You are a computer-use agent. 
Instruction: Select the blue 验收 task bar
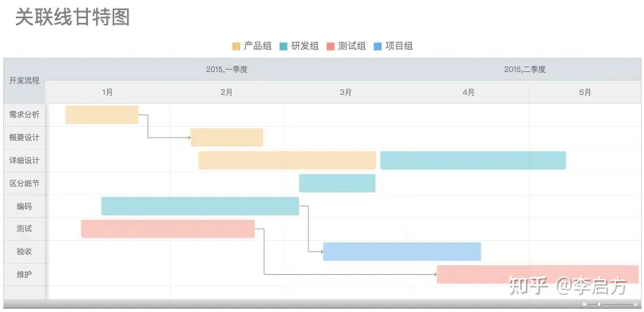pos(402,252)
